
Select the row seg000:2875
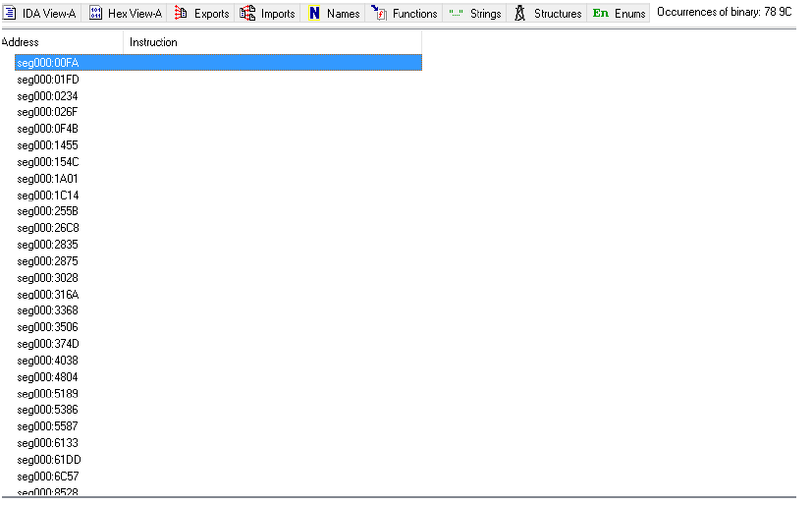218,261
